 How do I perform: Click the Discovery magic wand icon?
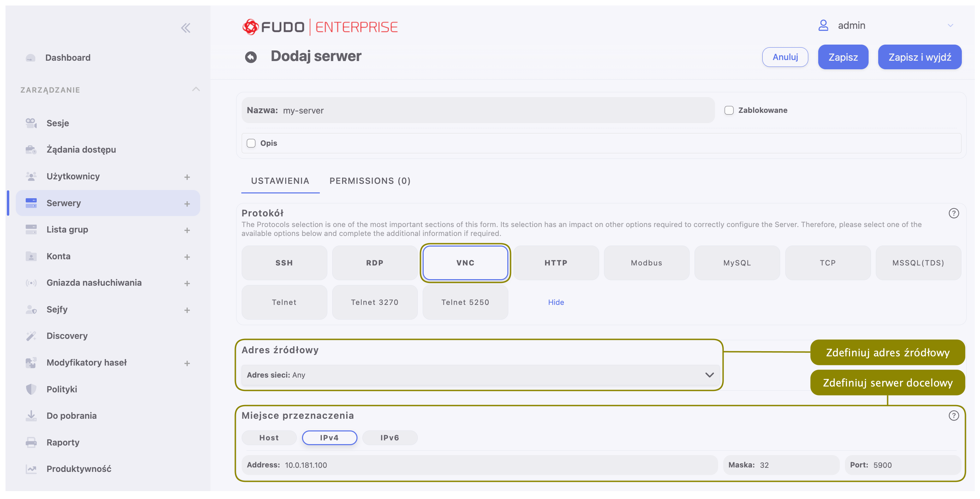point(31,336)
